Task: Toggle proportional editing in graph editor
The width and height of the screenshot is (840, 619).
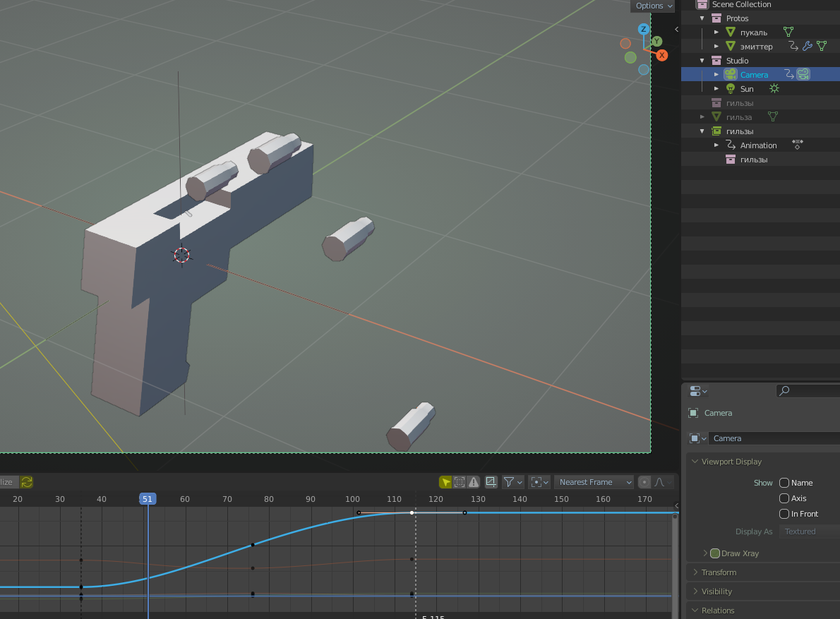Action: 644,482
